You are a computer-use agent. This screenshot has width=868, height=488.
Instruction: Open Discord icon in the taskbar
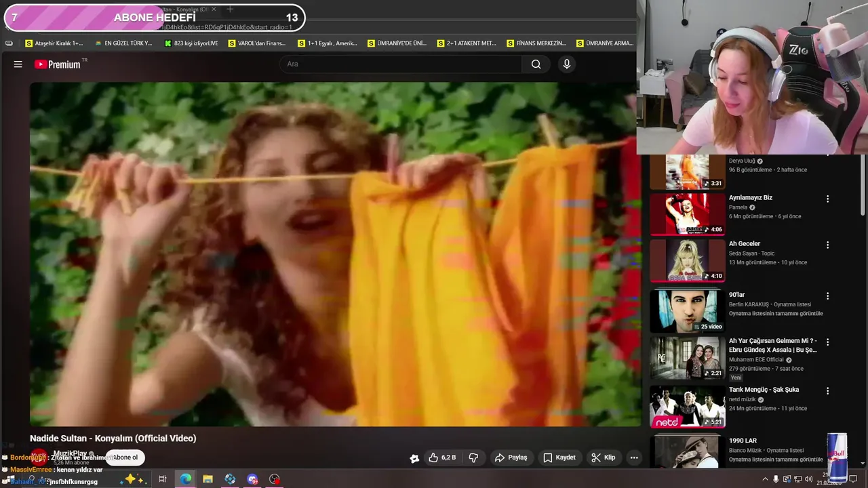coord(252,479)
